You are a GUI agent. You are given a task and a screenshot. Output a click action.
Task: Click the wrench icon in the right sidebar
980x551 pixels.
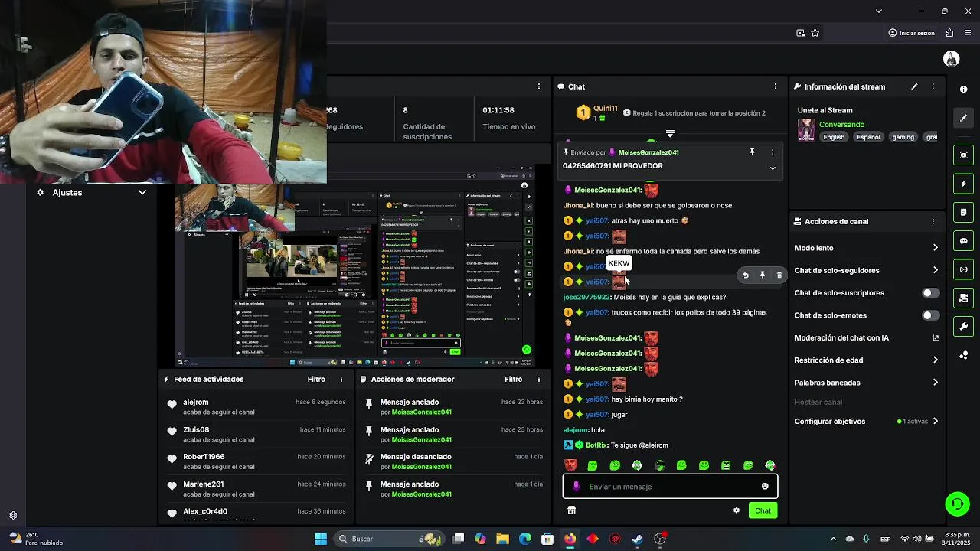(x=963, y=326)
